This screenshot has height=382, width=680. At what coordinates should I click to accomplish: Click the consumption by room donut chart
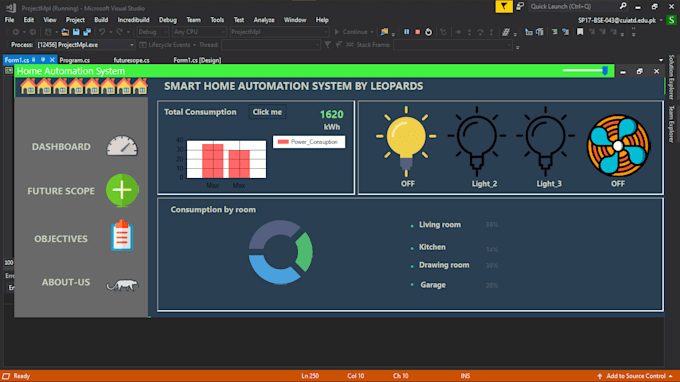(281, 252)
